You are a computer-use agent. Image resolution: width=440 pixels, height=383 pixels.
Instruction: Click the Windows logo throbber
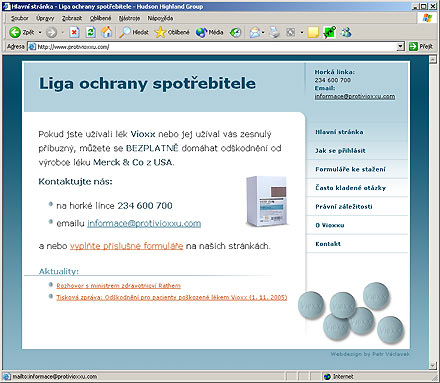pos(427,18)
